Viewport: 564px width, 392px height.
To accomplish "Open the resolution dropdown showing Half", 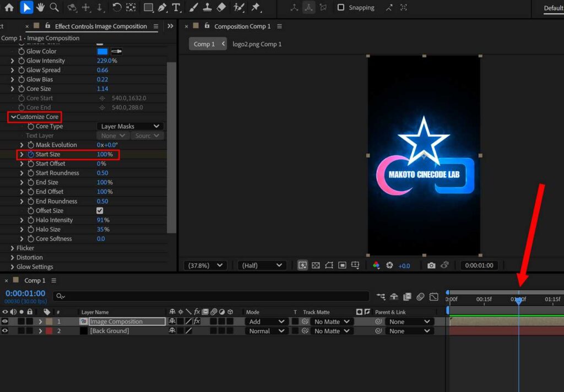I will pos(262,265).
